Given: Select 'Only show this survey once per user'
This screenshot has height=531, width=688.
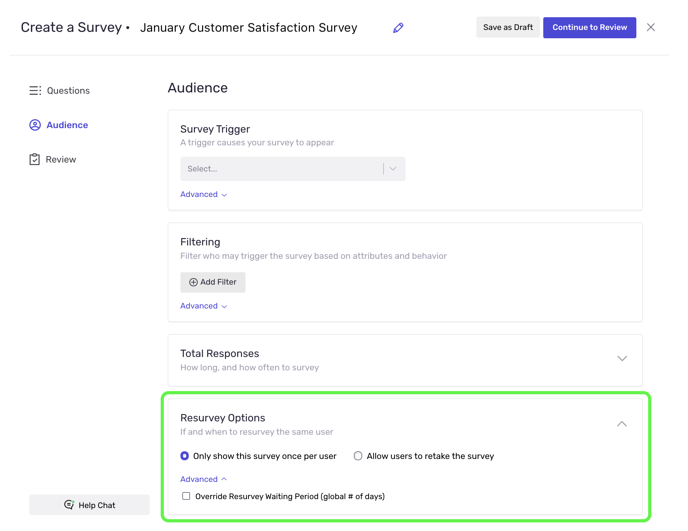Looking at the screenshot, I should click(185, 456).
